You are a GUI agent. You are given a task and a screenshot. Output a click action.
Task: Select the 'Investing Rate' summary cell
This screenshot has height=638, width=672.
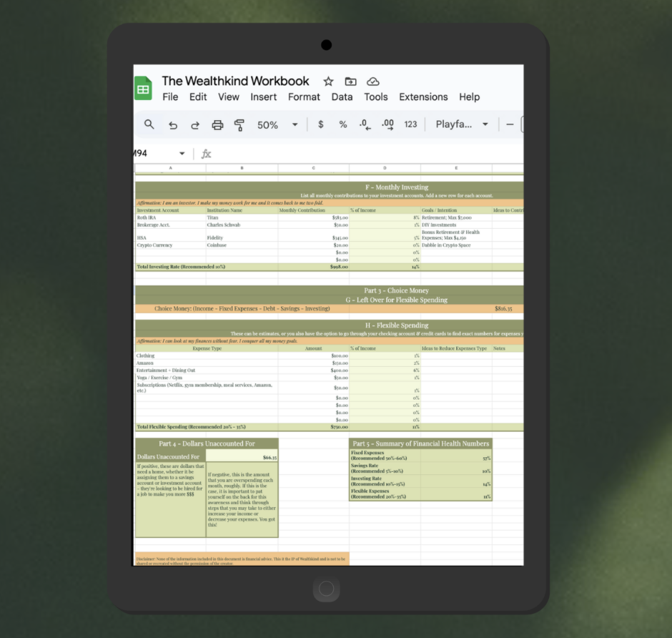click(385, 481)
